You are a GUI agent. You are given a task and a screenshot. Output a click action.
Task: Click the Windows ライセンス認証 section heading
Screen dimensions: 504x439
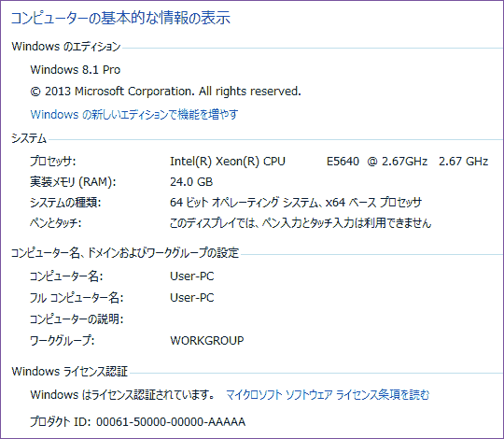click(x=70, y=372)
